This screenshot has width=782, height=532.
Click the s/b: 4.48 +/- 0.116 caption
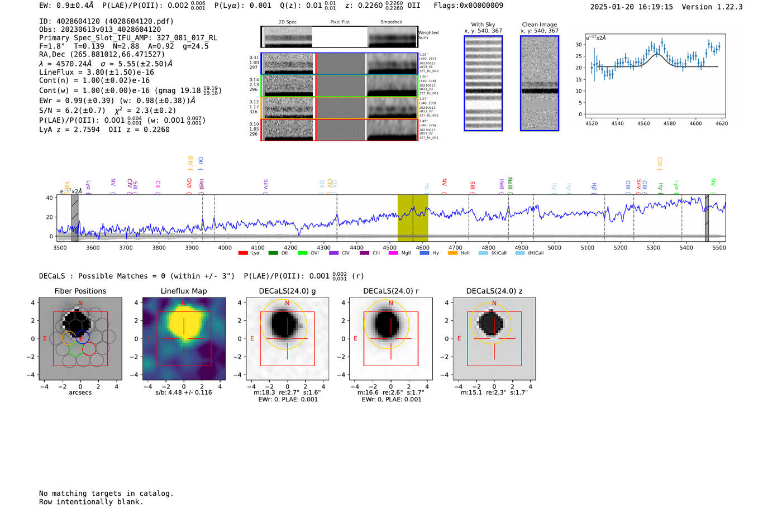pyautogui.click(x=184, y=392)
